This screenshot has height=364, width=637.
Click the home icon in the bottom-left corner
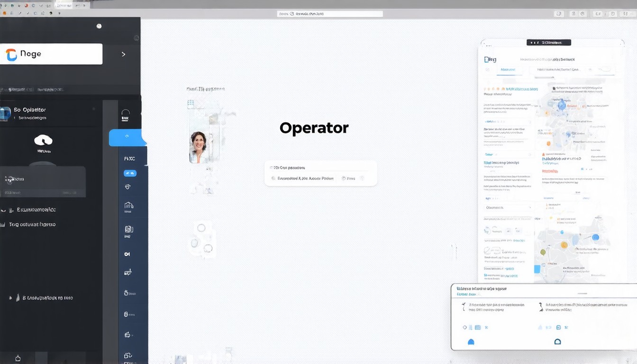coord(18,358)
